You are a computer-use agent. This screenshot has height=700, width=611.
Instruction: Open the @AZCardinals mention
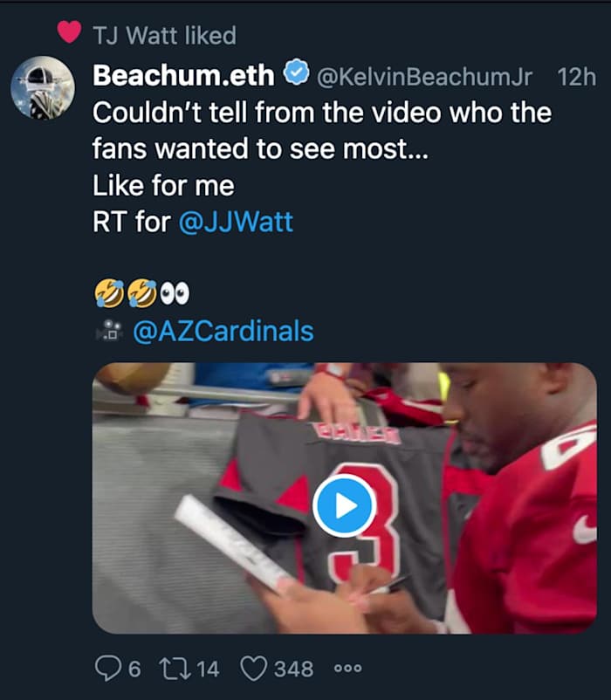223,331
